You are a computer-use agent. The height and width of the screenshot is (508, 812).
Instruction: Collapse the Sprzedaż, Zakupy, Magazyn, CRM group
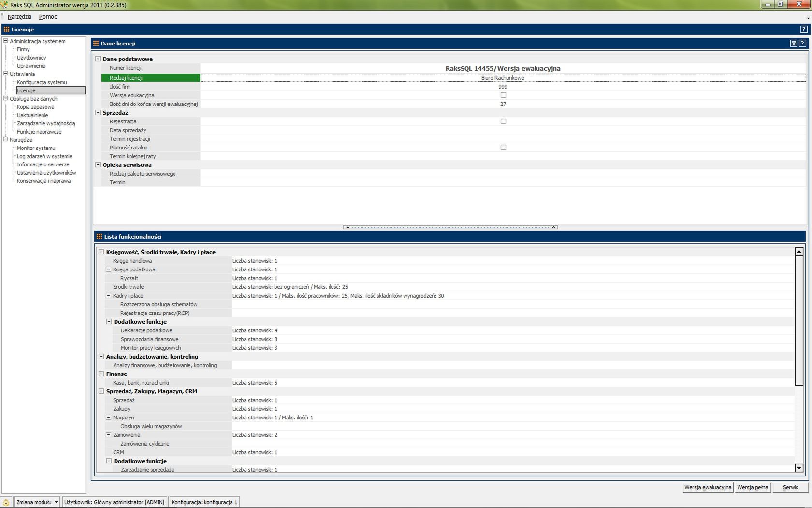101,391
